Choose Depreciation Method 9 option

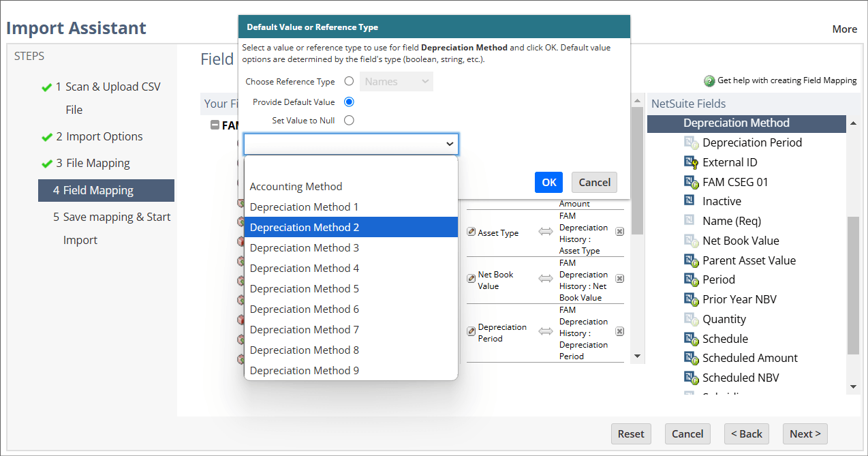(351, 370)
